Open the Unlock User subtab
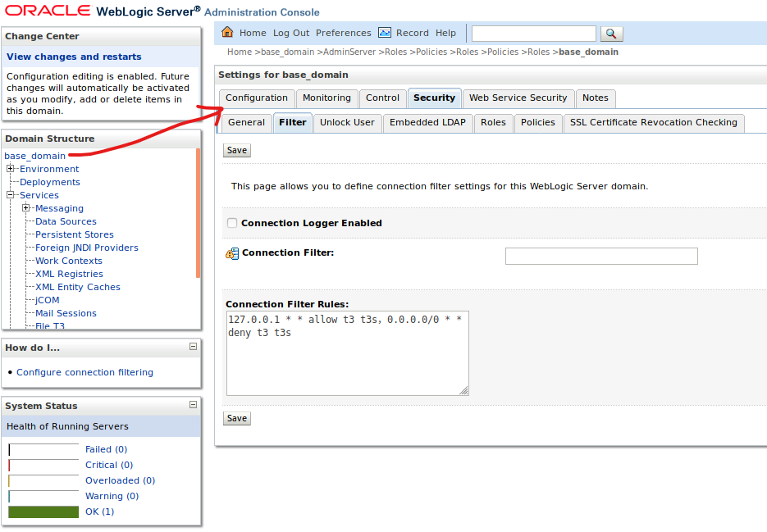The height and width of the screenshot is (532, 767). click(347, 123)
